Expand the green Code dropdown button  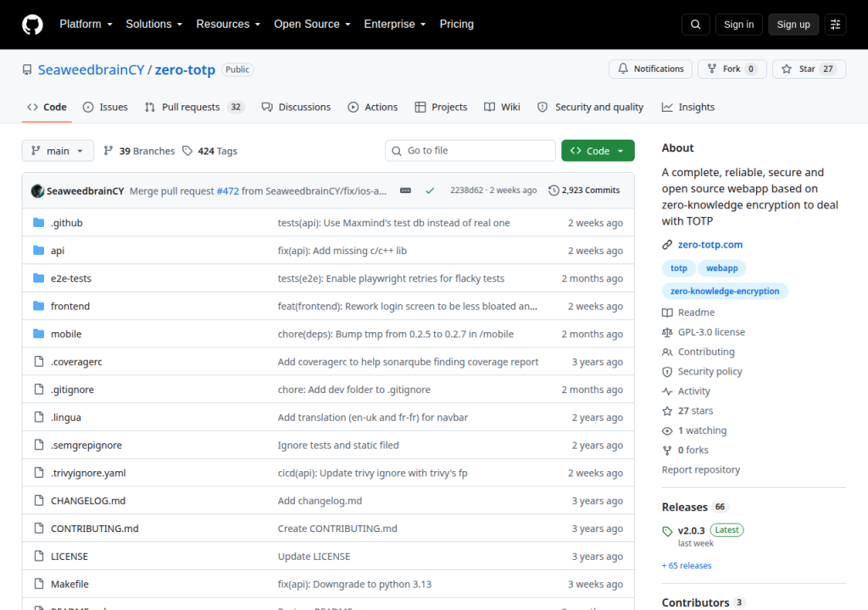[x=598, y=151]
